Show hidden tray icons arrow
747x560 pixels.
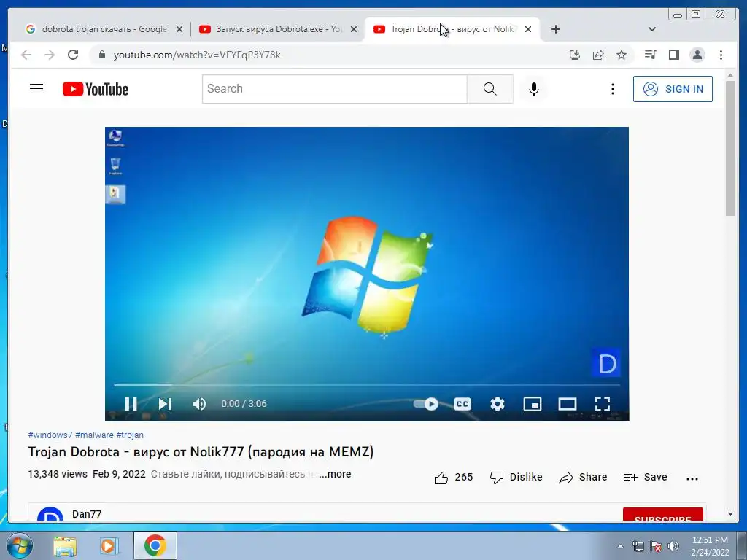coord(620,546)
